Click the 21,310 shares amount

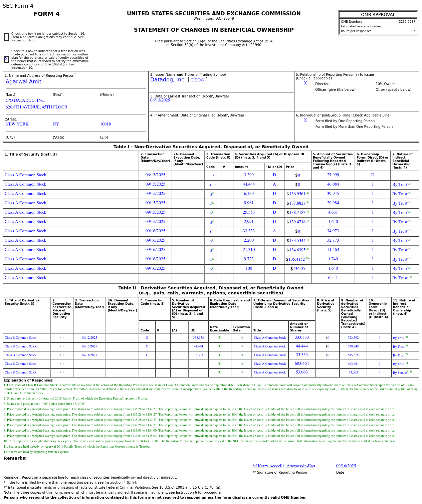click(x=249, y=250)
